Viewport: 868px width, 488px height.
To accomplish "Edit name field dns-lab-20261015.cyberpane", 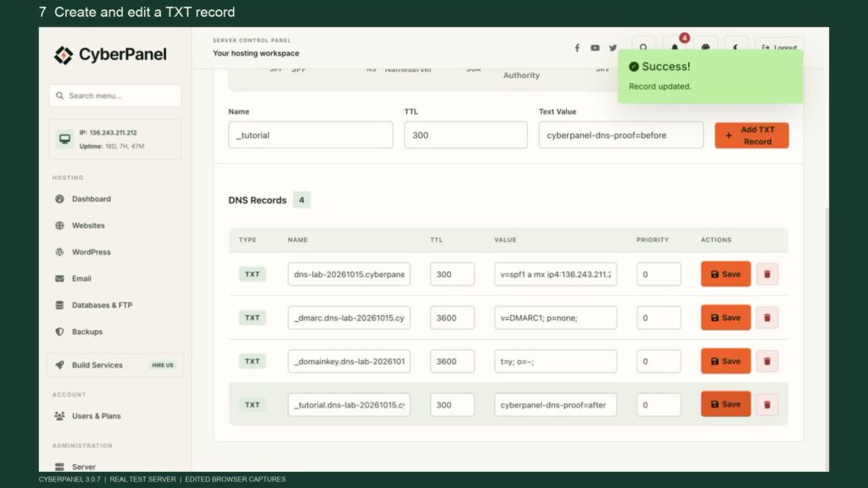I will [348, 274].
